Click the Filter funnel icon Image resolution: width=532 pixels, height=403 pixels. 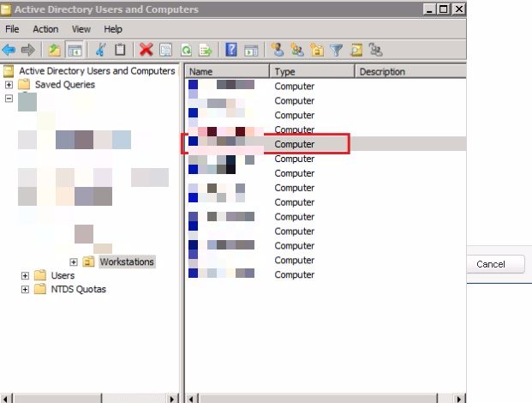[336, 50]
